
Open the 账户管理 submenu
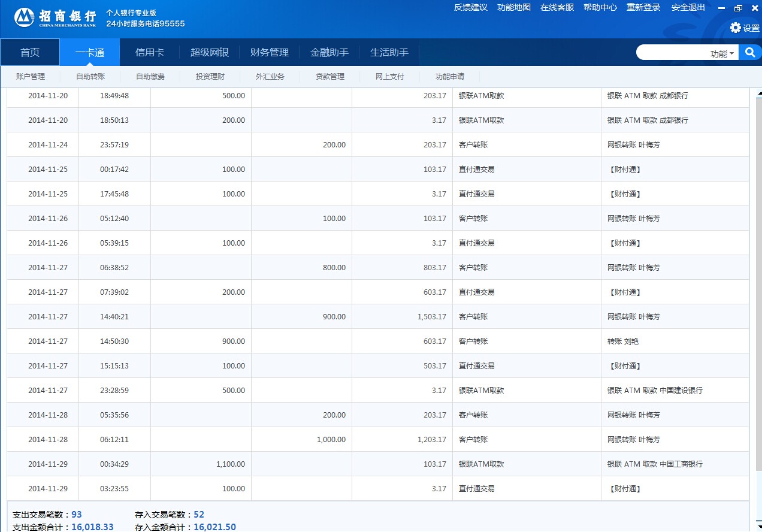tap(31, 77)
